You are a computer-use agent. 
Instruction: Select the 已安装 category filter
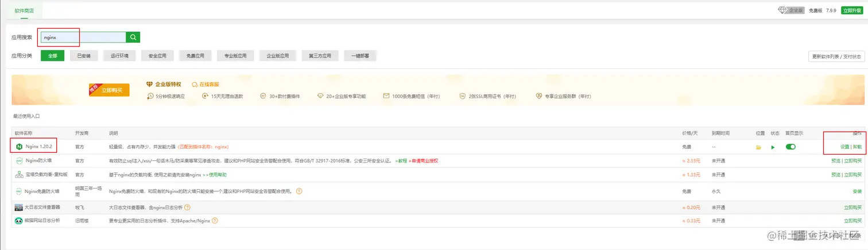click(84, 56)
